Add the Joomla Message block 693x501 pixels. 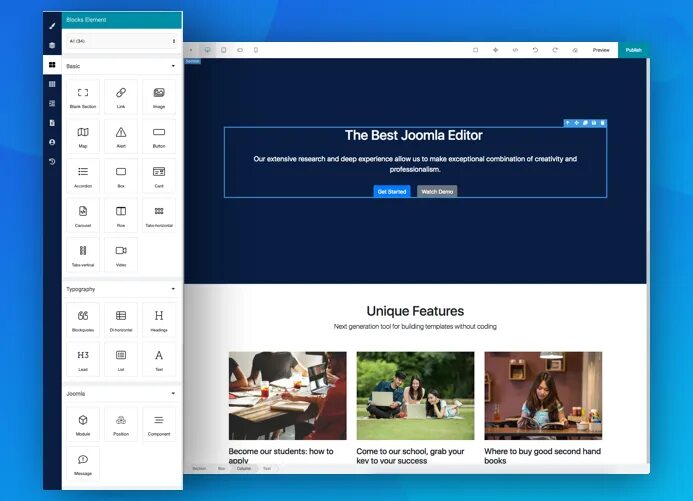(83, 463)
